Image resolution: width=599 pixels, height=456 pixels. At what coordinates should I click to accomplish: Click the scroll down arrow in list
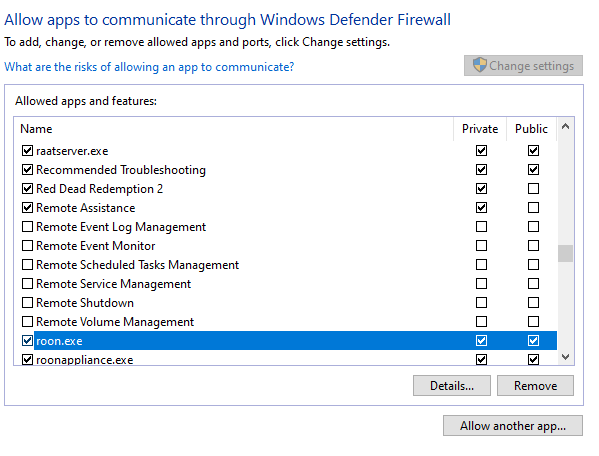(x=565, y=357)
